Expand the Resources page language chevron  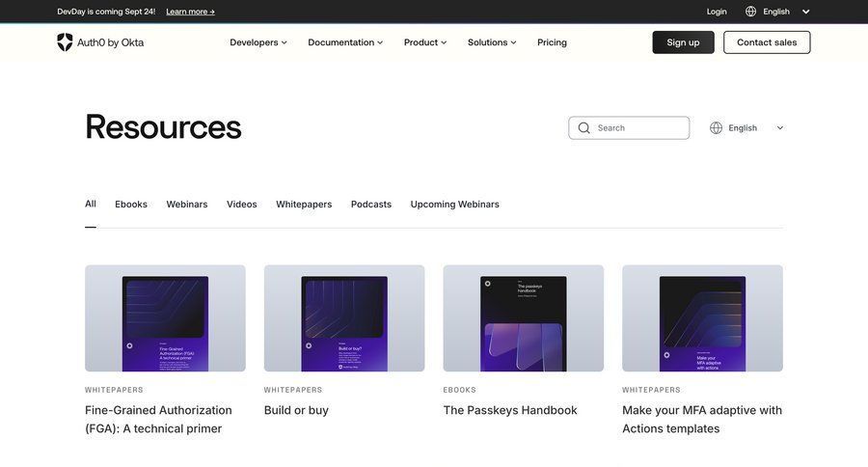pyautogui.click(x=780, y=127)
